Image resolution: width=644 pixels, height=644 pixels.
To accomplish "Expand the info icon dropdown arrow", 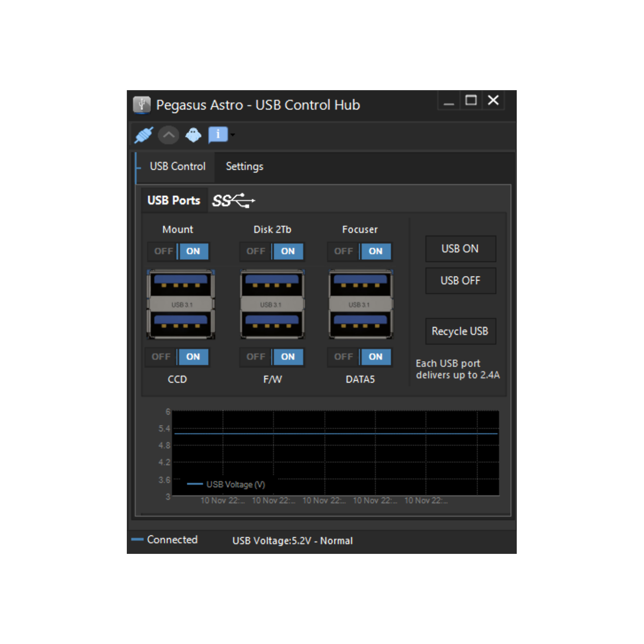I will click(233, 135).
